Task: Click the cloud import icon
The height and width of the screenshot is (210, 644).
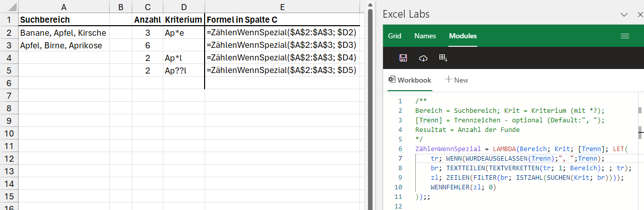Action: coord(423,58)
